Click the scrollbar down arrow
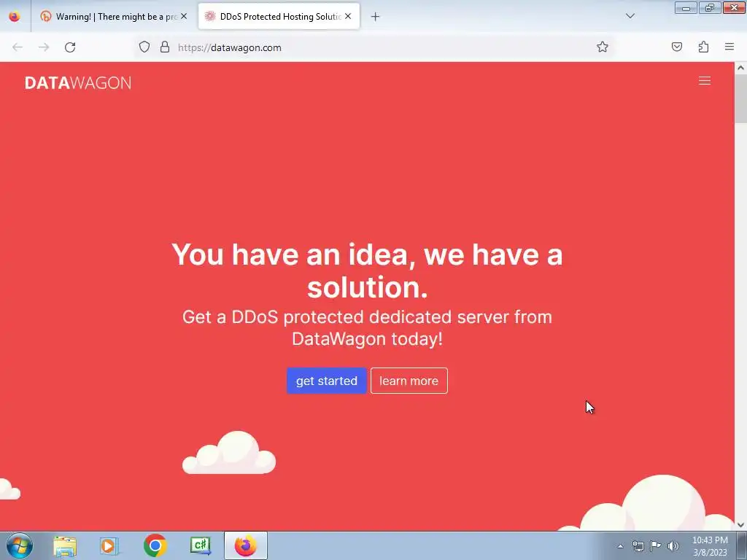Image resolution: width=747 pixels, height=560 pixels. [x=741, y=525]
